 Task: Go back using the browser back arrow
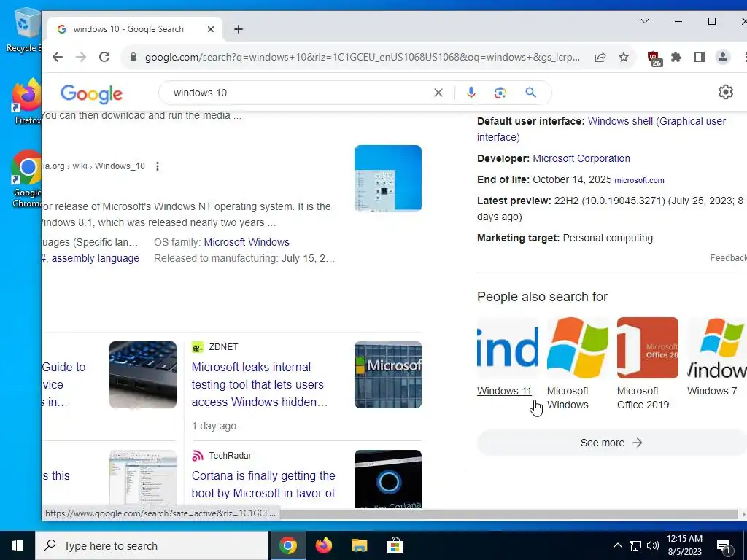coord(58,57)
